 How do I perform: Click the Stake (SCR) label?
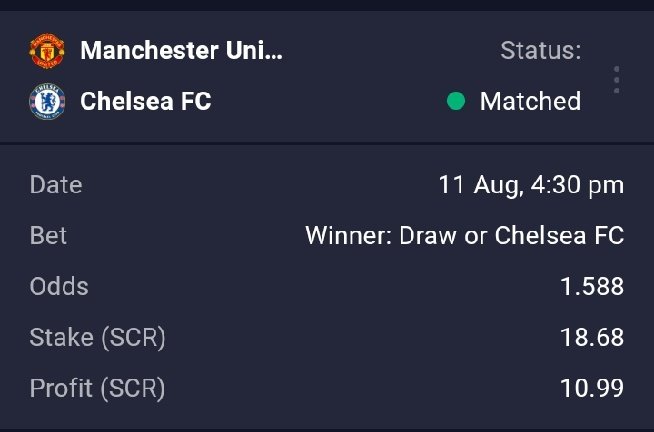click(x=97, y=337)
